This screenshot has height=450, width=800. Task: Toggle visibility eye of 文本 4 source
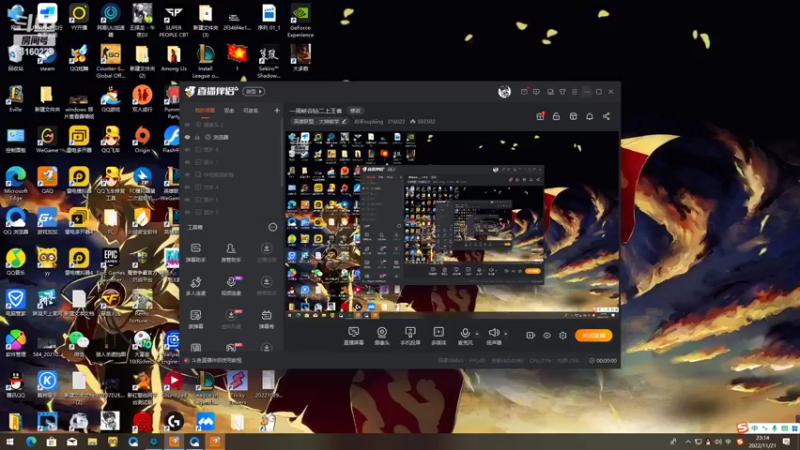(187, 187)
